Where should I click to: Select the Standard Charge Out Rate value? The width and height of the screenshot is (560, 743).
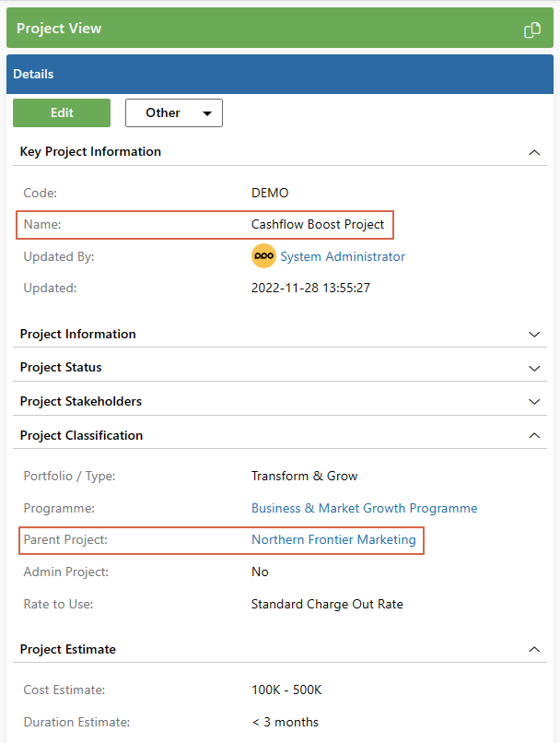[x=327, y=604]
